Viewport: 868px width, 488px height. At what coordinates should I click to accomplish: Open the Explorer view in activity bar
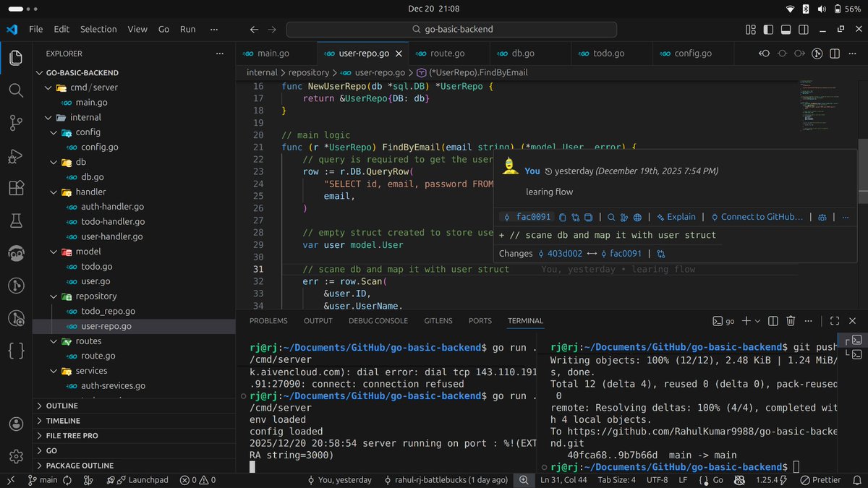pos(16,58)
